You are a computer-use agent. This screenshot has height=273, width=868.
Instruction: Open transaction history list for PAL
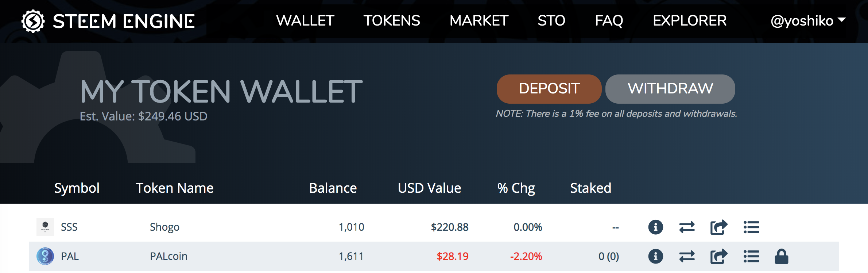[x=751, y=256]
